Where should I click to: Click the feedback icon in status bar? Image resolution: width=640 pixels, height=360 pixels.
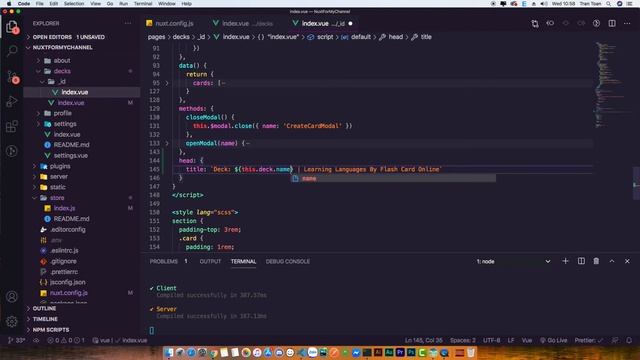615,340
